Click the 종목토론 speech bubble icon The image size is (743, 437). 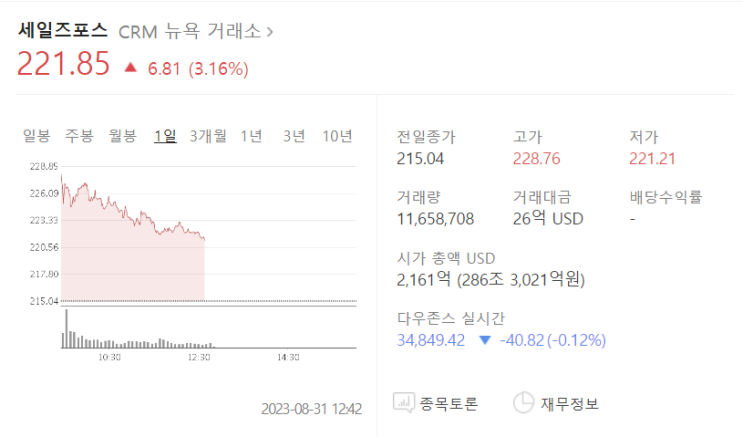coord(403,403)
